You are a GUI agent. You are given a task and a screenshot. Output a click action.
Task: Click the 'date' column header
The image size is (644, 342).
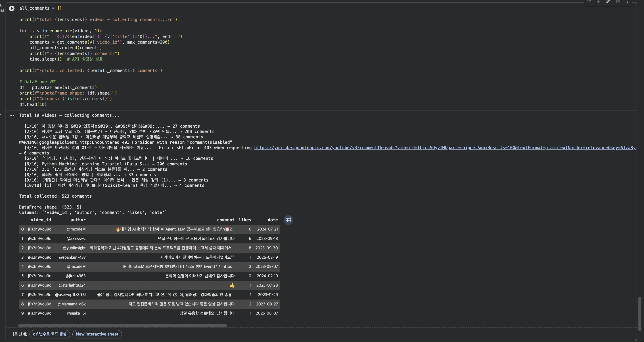coord(272,220)
